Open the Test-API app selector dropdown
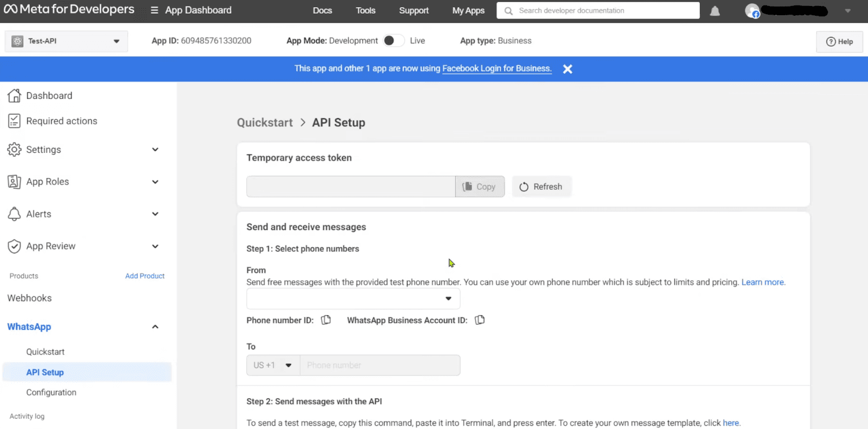This screenshot has height=429, width=868. (66, 41)
